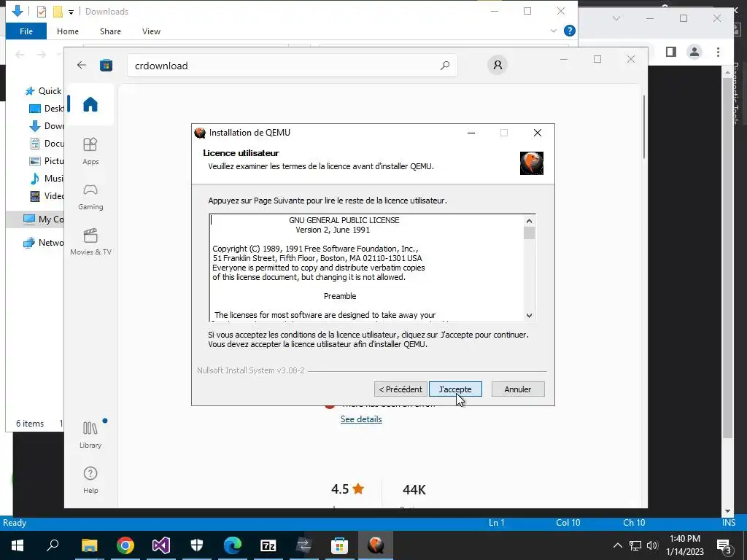Open Share tab in Downloads Explorer window
The image size is (747, 560).
pyautogui.click(x=110, y=31)
